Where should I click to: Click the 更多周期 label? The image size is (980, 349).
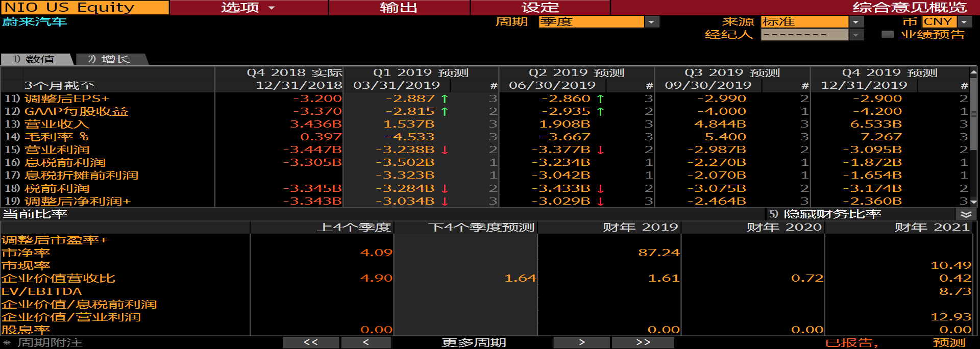pyautogui.click(x=474, y=342)
